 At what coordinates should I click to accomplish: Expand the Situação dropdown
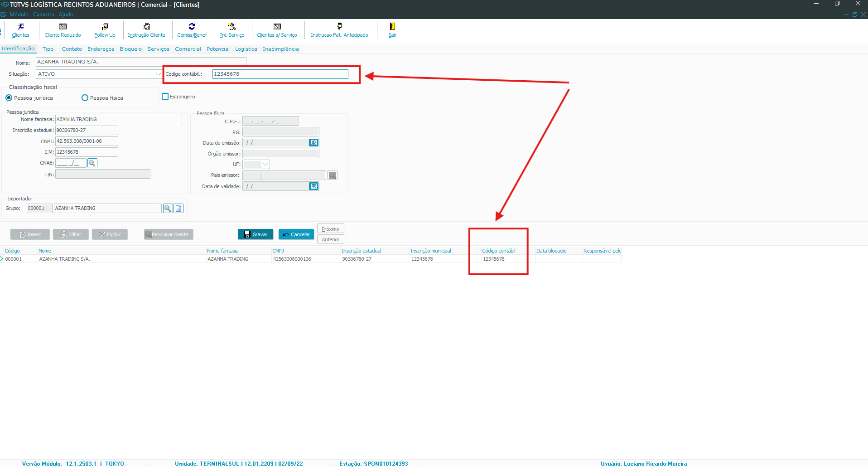158,74
